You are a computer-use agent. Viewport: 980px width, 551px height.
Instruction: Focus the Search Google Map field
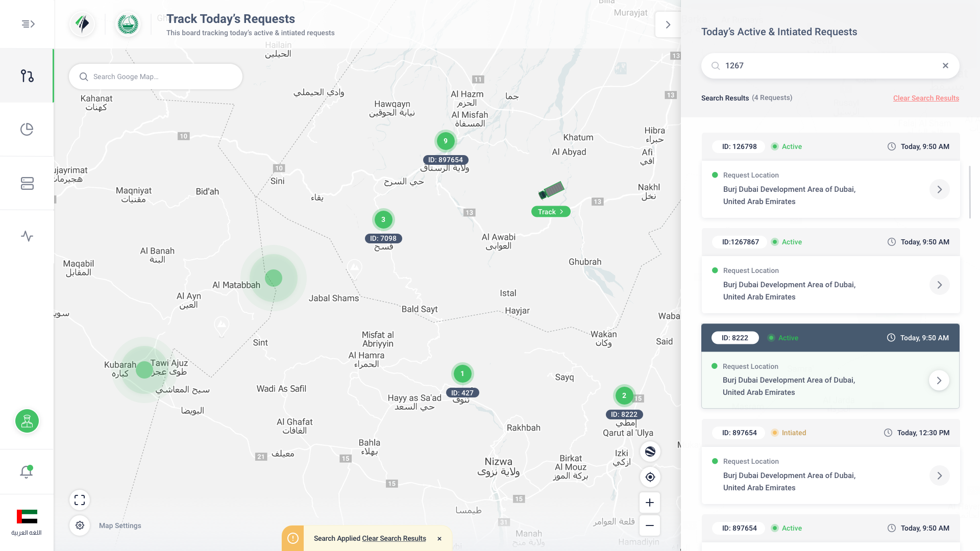(156, 77)
